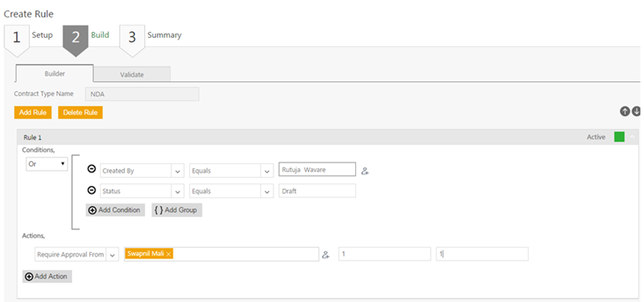Open user picker beside Rutuja Wavare field
The width and height of the screenshot is (644, 302).
pos(365,171)
